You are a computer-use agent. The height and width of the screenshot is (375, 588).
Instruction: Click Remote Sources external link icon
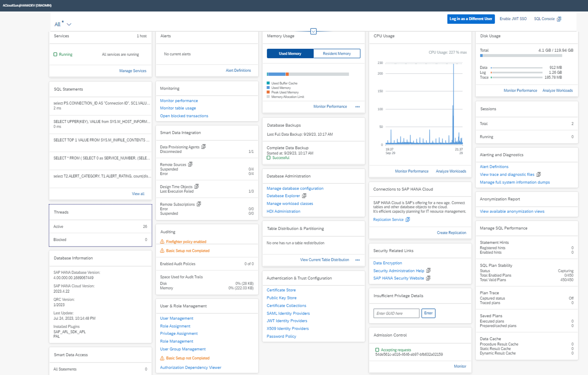pos(190,164)
